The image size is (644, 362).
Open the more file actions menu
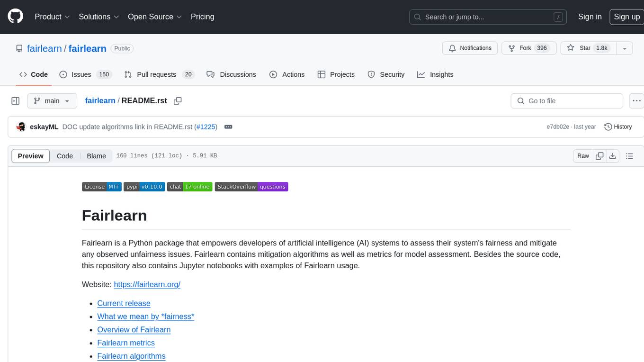[636, 101]
